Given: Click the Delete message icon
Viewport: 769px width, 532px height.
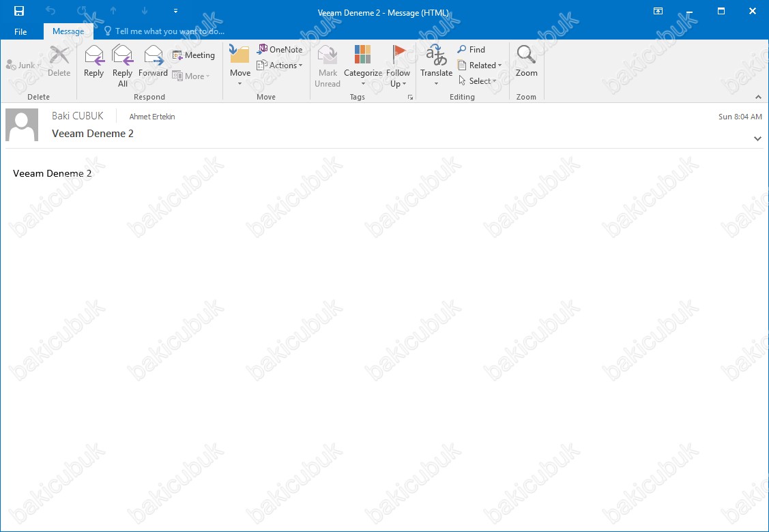Looking at the screenshot, I should [x=59, y=61].
